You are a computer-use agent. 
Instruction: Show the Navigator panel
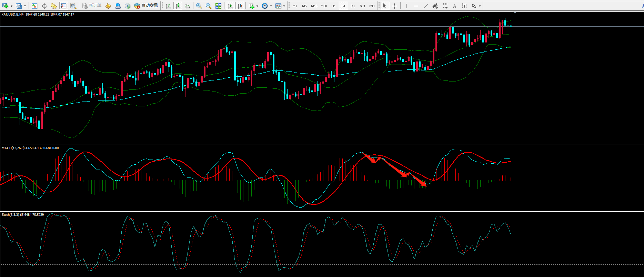pyautogui.click(x=54, y=6)
